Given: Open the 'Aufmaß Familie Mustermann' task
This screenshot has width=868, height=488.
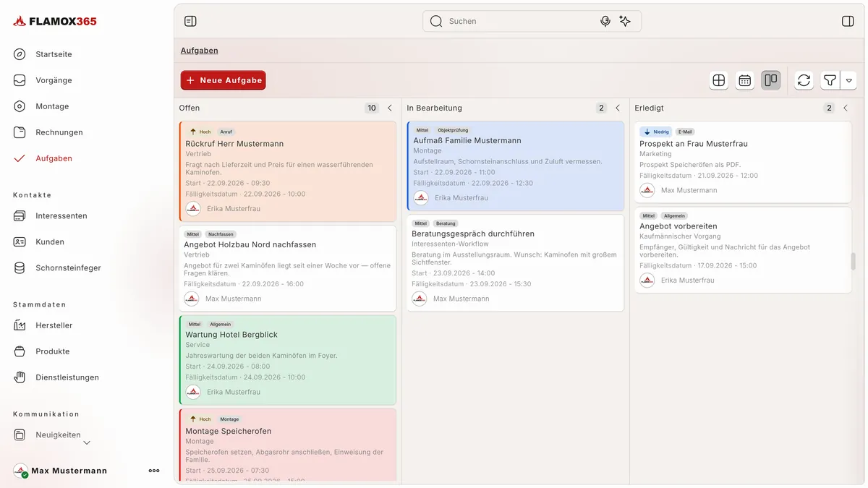Looking at the screenshot, I should (x=516, y=166).
